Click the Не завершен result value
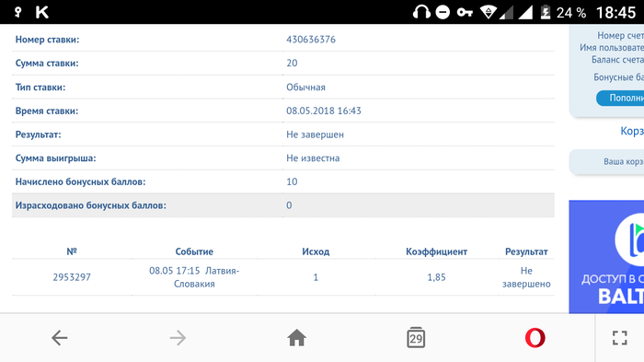 pyautogui.click(x=315, y=134)
